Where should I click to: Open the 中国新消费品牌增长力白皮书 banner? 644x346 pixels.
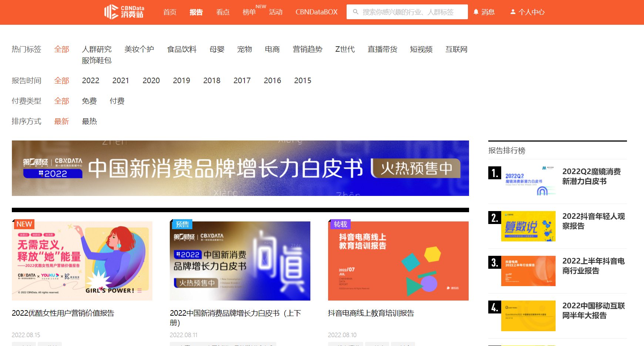pos(240,168)
